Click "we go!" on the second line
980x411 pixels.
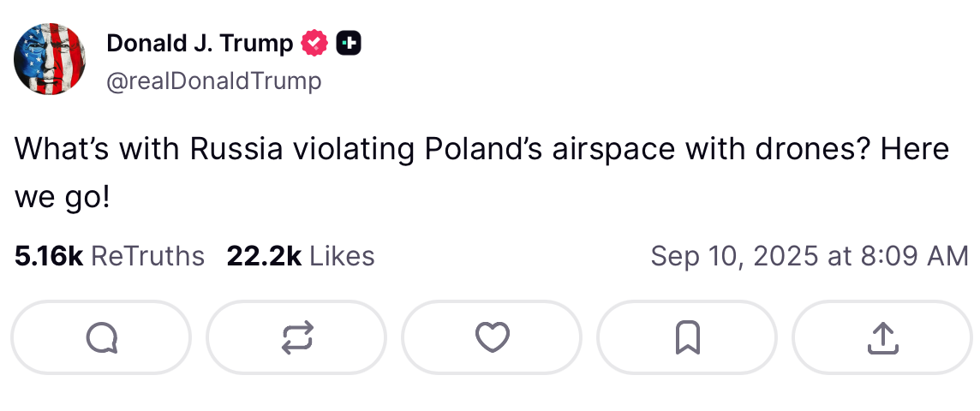pos(63,199)
